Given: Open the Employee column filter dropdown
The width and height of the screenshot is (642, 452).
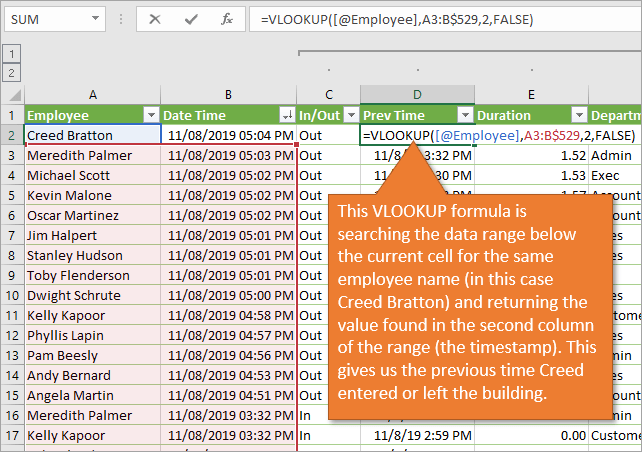Looking at the screenshot, I should click(151, 115).
